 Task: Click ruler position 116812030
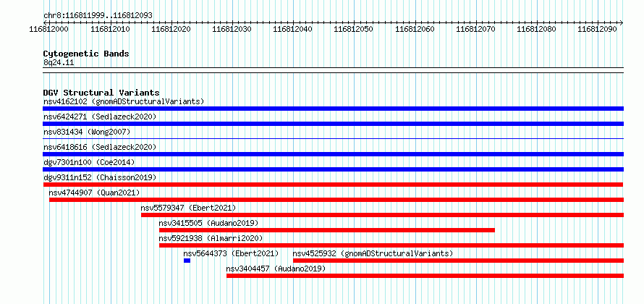[x=232, y=29]
